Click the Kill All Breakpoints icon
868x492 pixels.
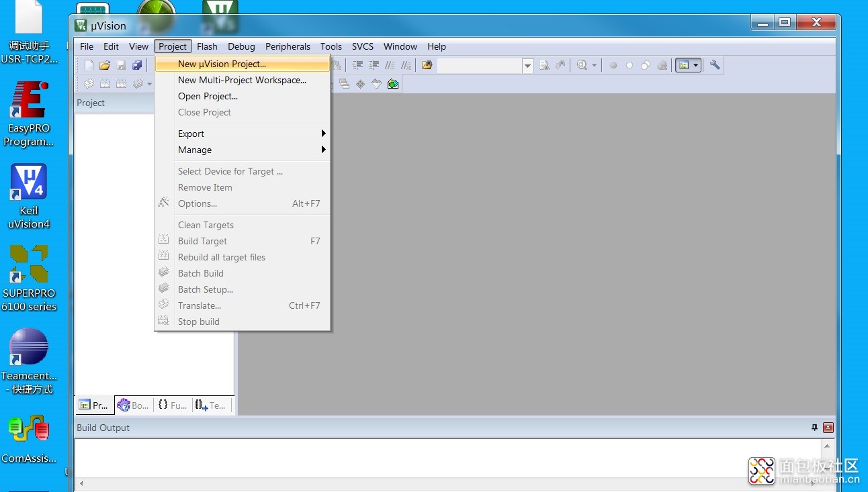click(662, 65)
